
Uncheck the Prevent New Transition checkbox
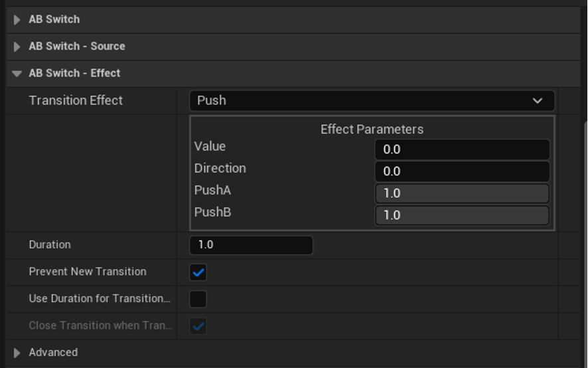coord(198,272)
